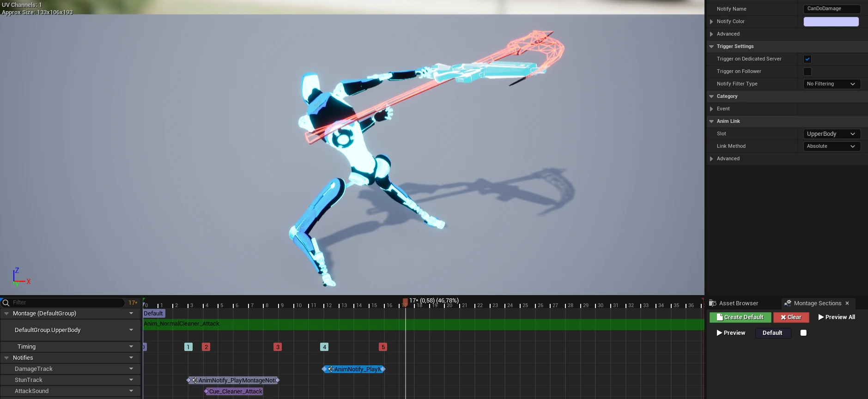This screenshot has width=868, height=399.
Task: Select the Cue_Cleaner_Attack notify
Action: 234,392
